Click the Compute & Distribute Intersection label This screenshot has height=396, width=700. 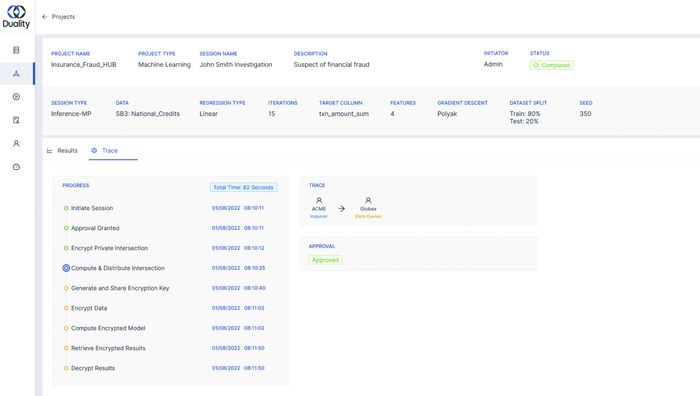(x=118, y=268)
